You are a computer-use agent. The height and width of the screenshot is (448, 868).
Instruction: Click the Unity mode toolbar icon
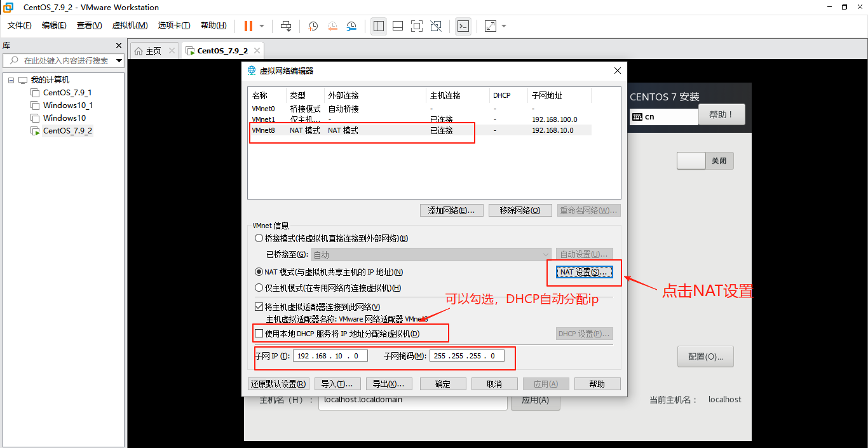pos(436,26)
